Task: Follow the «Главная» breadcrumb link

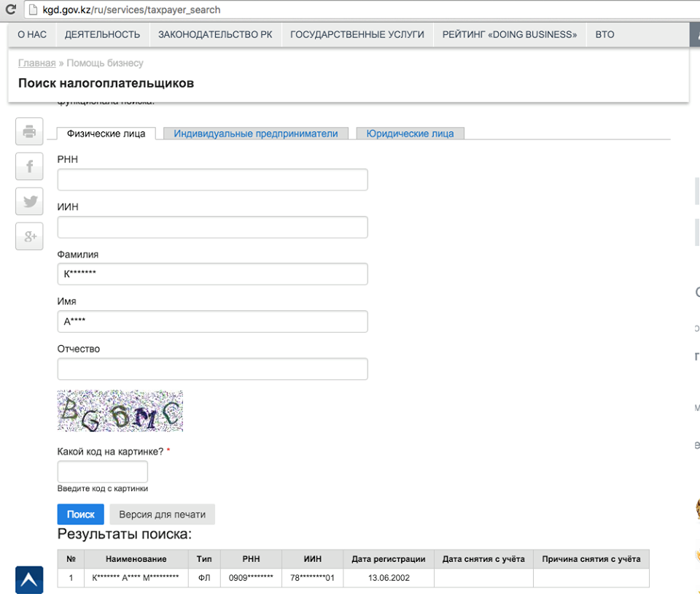Action: click(x=36, y=63)
